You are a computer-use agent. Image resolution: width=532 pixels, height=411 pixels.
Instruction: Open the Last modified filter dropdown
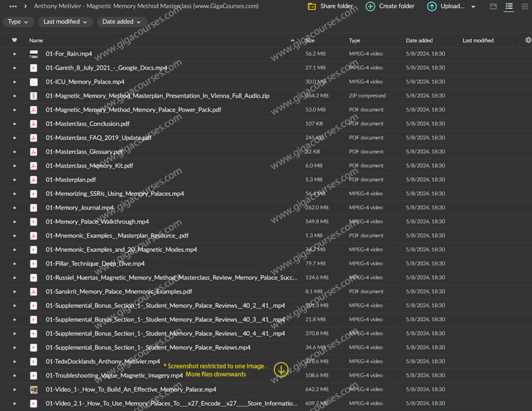click(x=65, y=22)
